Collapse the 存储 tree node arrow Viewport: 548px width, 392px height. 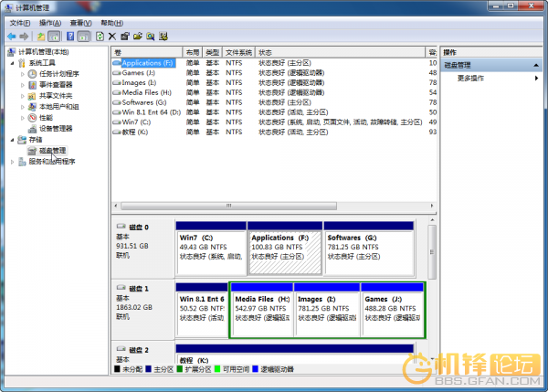12,140
